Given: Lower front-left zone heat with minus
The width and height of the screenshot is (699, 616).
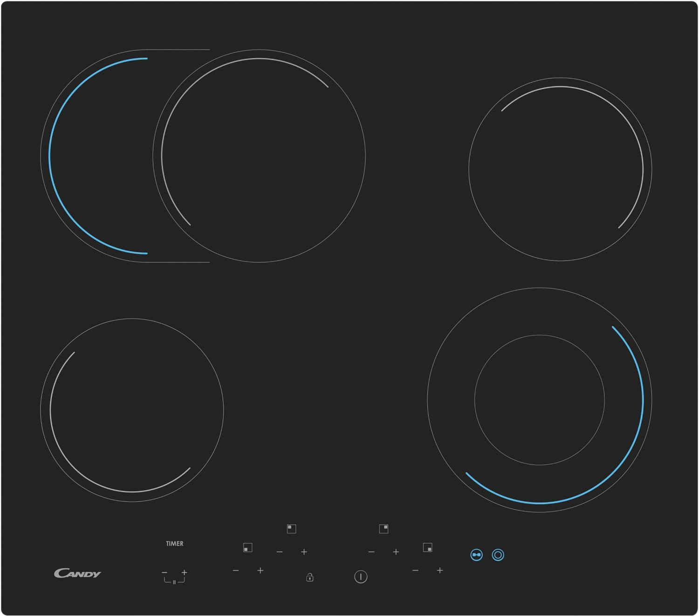Looking at the screenshot, I should pos(236,570).
